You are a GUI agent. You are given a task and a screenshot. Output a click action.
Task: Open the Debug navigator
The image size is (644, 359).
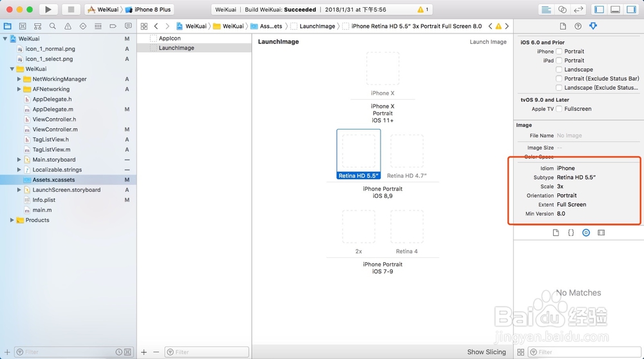pyautogui.click(x=98, y=26)
